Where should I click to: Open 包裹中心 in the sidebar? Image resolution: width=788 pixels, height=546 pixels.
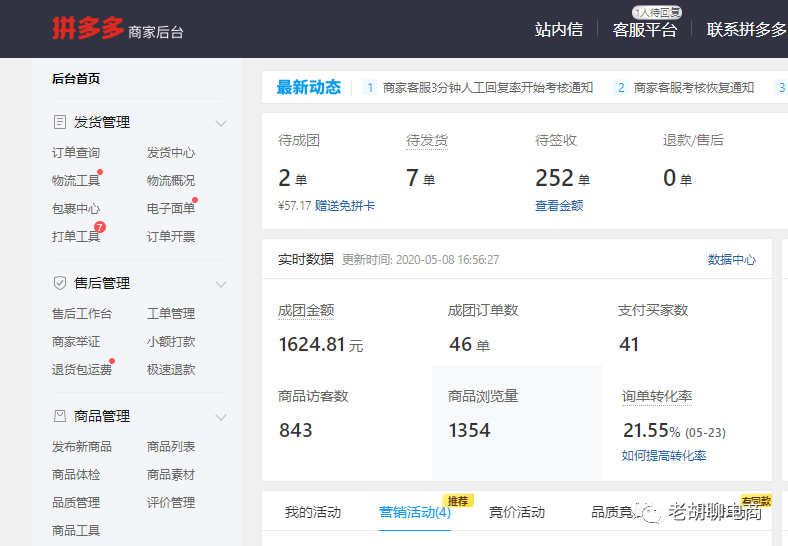76,209
